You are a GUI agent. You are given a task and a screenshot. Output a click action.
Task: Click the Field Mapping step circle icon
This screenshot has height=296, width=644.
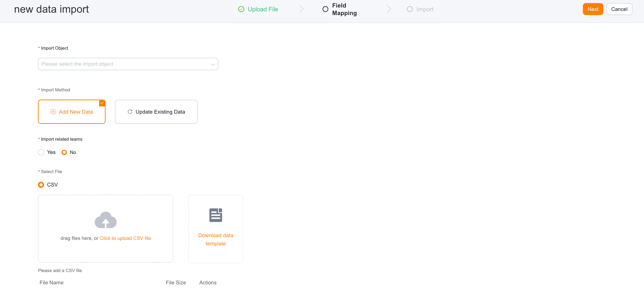click(x=325, y=9)
